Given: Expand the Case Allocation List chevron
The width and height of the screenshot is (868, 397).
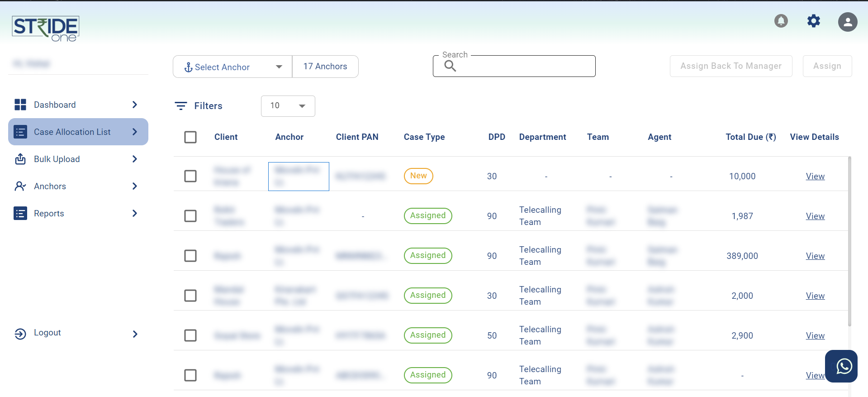Looking at the screenshot, I should click(x=135, y=132).
